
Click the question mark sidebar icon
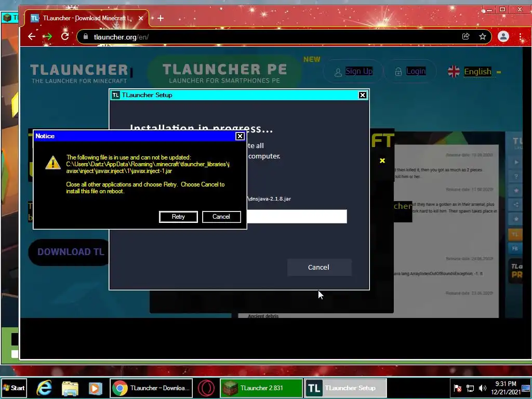[516, 177]
